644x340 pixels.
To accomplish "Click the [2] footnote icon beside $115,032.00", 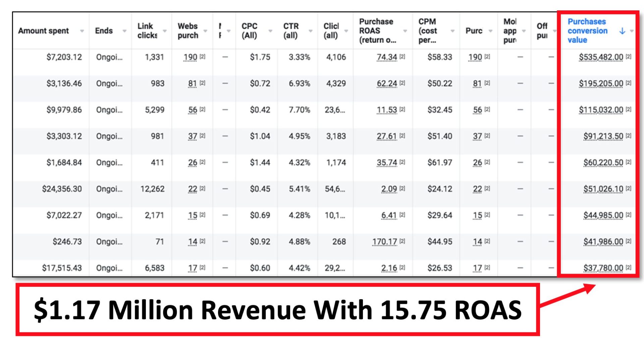I will point(629,109).
